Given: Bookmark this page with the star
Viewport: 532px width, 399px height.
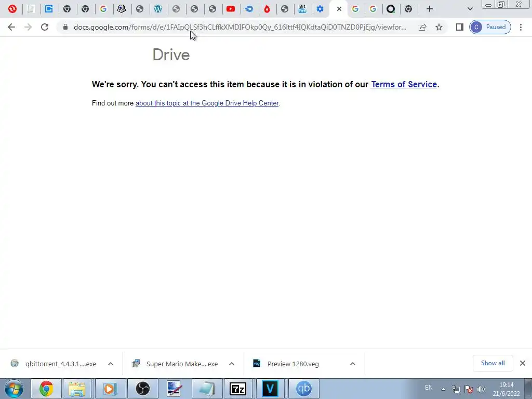Looking at the screenshot, I should click(x=439, y=27).
